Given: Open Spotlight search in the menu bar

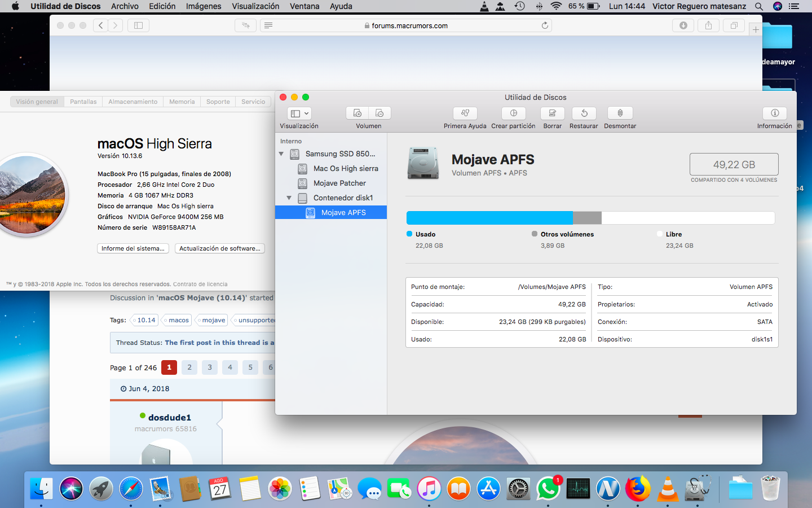Looking at the screenshot, I should point(759,6).
